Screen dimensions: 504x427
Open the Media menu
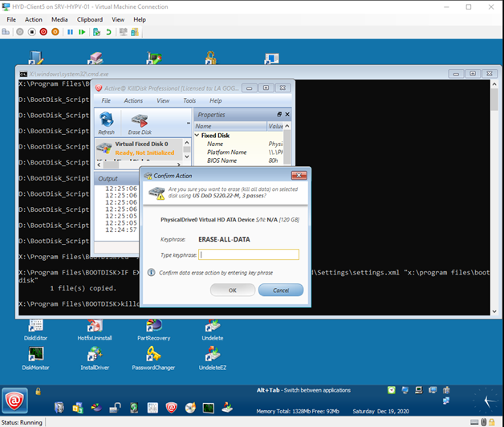pos(59,19)
